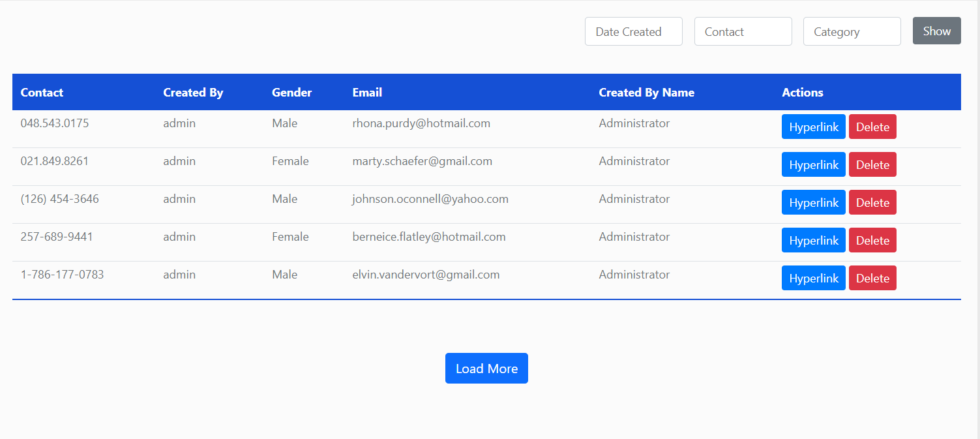This screenshot has width=980, height=439.
Task: Click the Gender column header
Action: pos(291,92)
